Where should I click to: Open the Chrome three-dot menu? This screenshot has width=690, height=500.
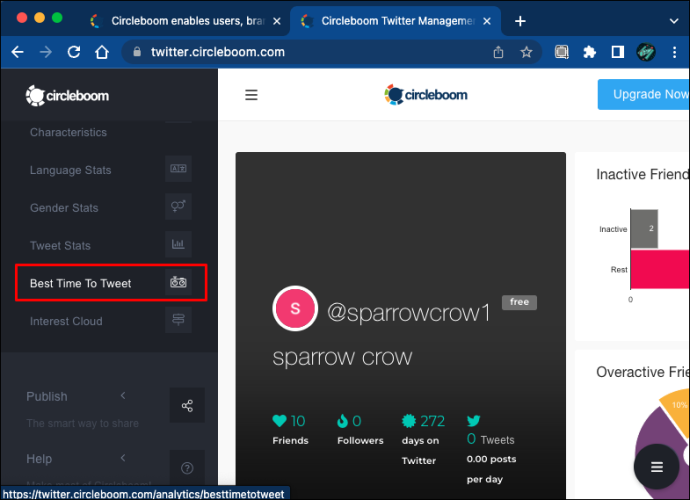674,52
